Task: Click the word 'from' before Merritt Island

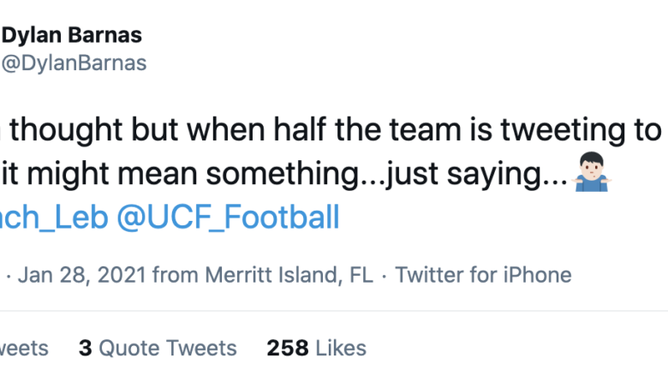Action: 175,275
